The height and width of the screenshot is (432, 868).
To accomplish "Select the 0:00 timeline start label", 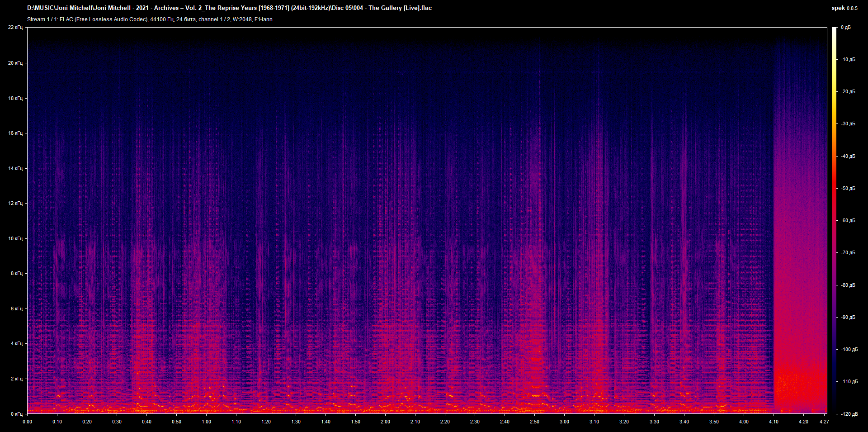I will click(x=28, y=422).
